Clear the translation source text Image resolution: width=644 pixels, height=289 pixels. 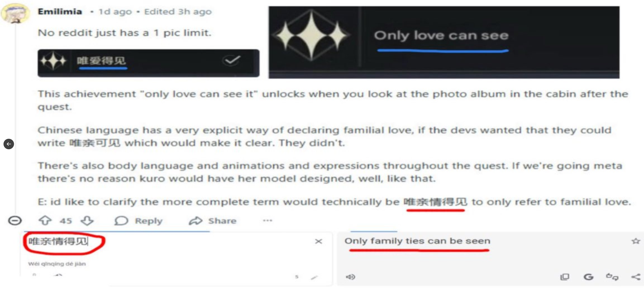pos(318,241)
